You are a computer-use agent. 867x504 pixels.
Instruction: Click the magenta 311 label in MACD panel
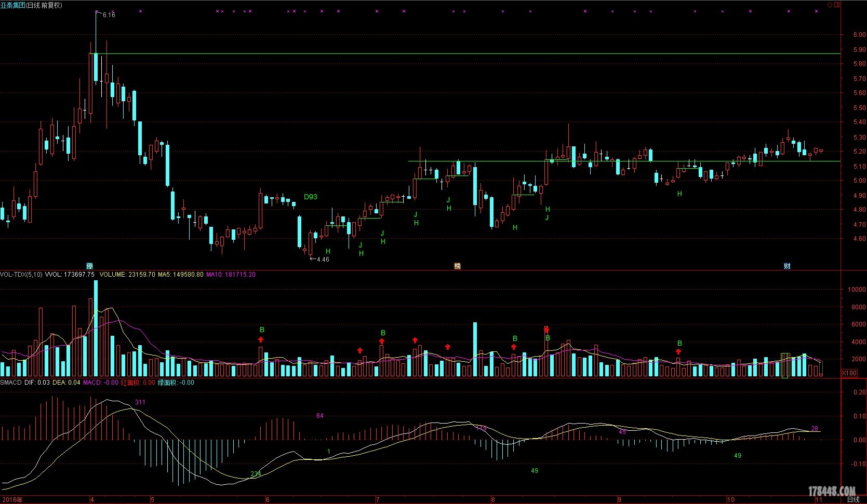(140, 402)
